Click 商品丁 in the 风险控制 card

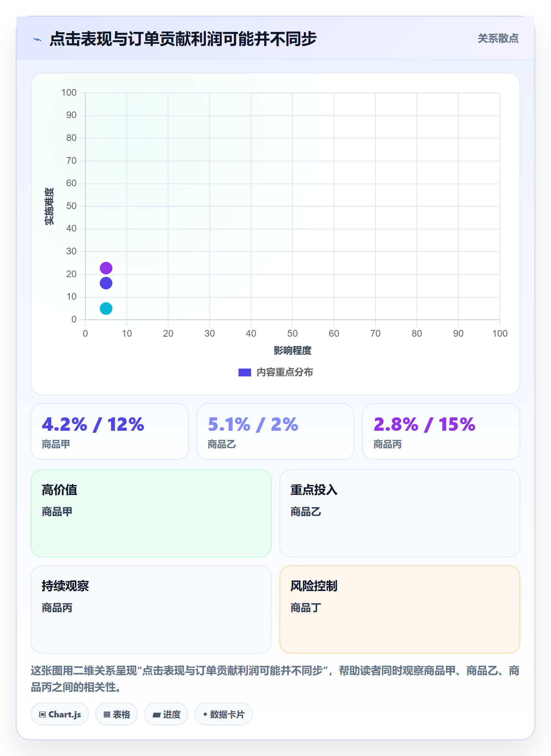click(306, 608)
